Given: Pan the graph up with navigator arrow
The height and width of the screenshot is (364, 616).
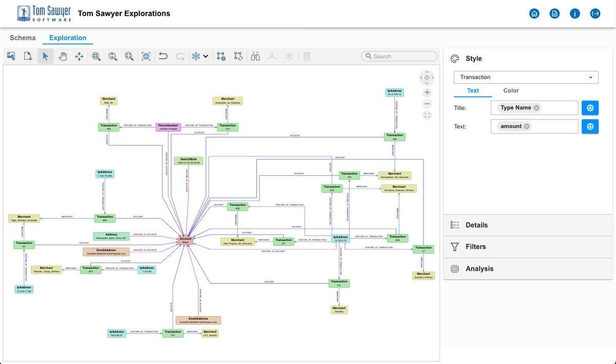Looking at the screenshot, I should click(x=427, y=71).
